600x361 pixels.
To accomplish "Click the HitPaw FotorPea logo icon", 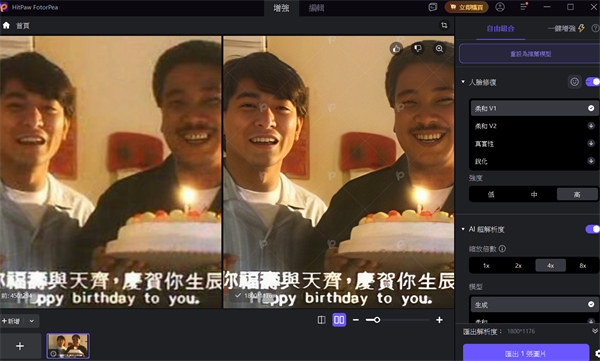I will [x=4, y=7].
